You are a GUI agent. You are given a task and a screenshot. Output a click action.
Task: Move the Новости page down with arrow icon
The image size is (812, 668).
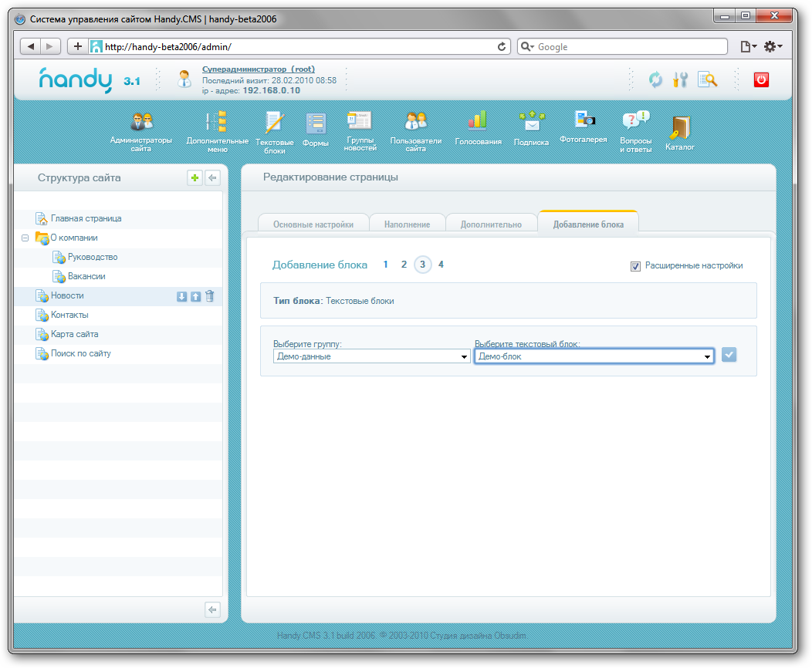point(182,296)
